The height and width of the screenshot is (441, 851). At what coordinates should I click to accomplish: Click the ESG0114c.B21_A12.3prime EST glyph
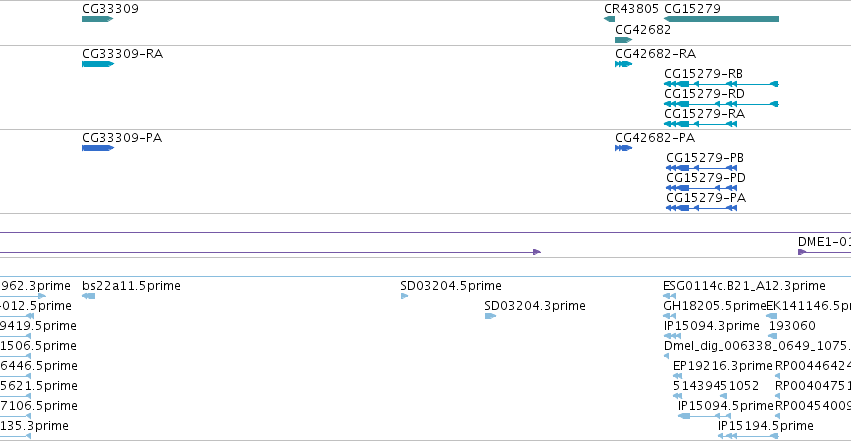(x=669, y=296)
